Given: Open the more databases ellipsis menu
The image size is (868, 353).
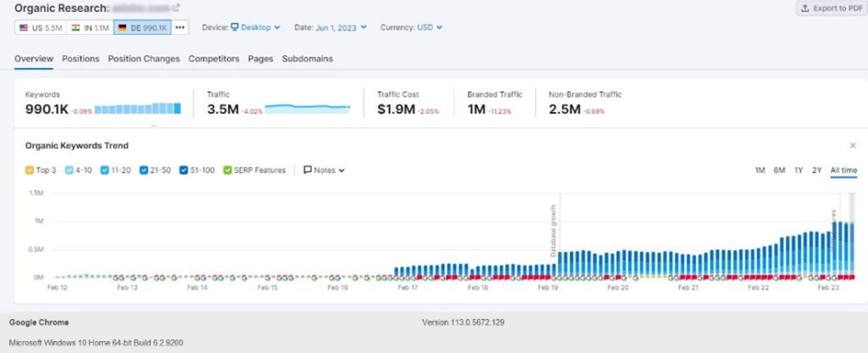Looking at the screenshot, I should click(x=180, y=28).
